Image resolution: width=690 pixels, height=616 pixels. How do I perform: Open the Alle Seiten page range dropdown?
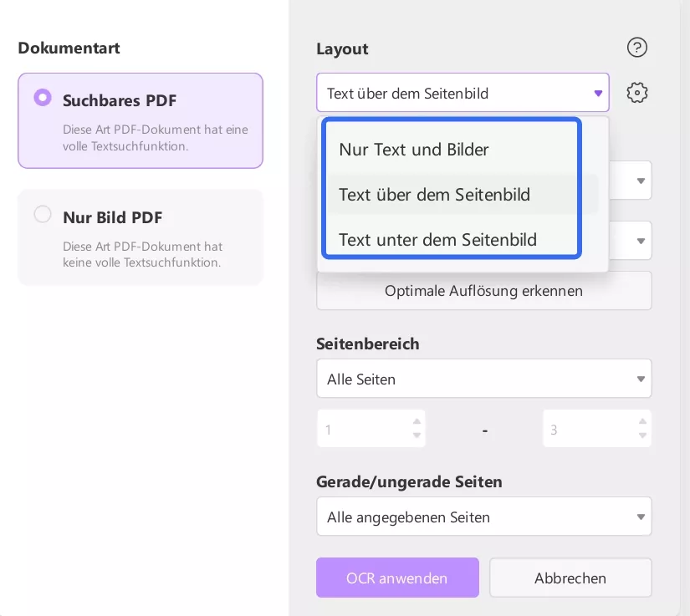click(484, 379)
